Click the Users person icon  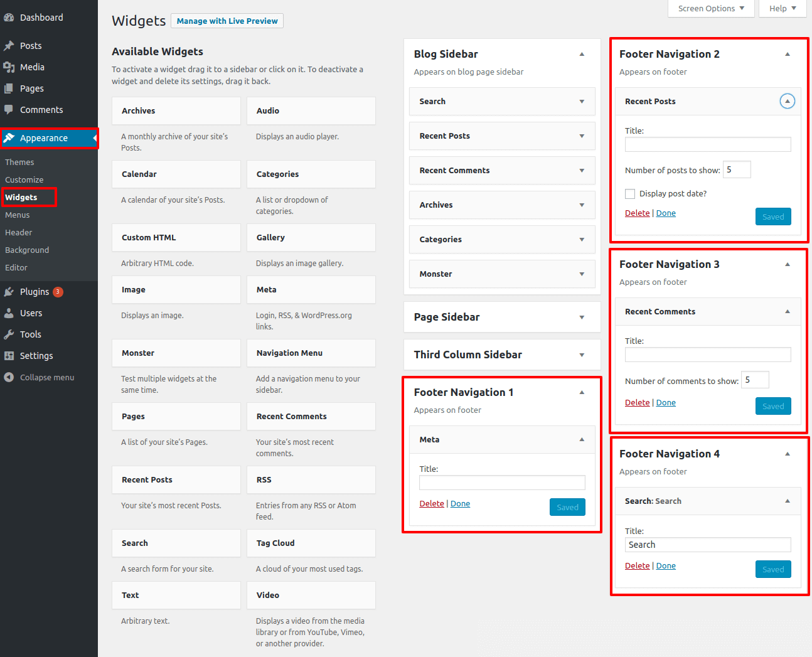pos(9,313)
